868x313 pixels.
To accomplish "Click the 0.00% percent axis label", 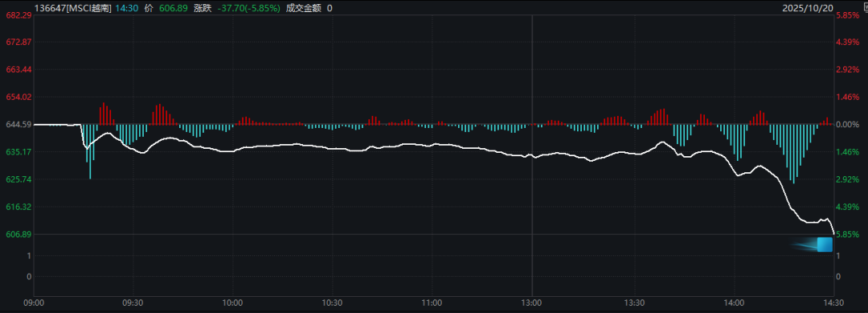I will [848, 125].
